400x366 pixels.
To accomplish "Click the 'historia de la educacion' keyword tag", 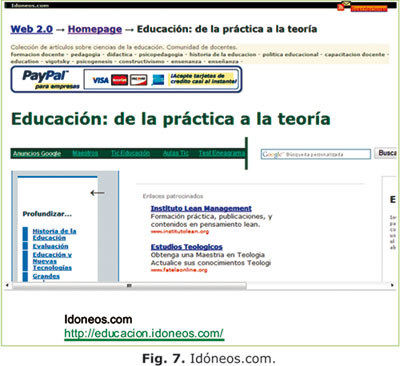I will (223, 54).
